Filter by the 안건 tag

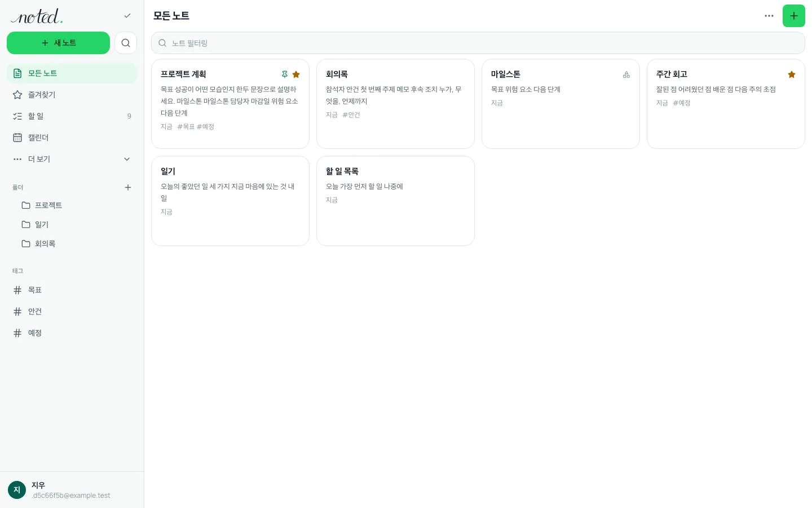point(72,312)
